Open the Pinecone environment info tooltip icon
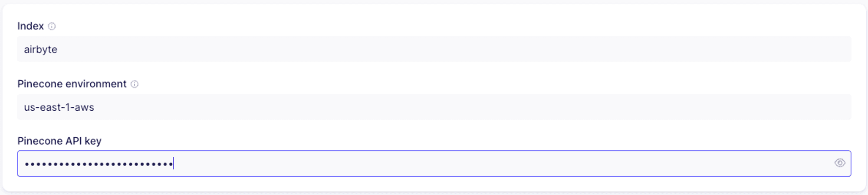The height and width of the screenshot is (195, 868). [135, 84]
